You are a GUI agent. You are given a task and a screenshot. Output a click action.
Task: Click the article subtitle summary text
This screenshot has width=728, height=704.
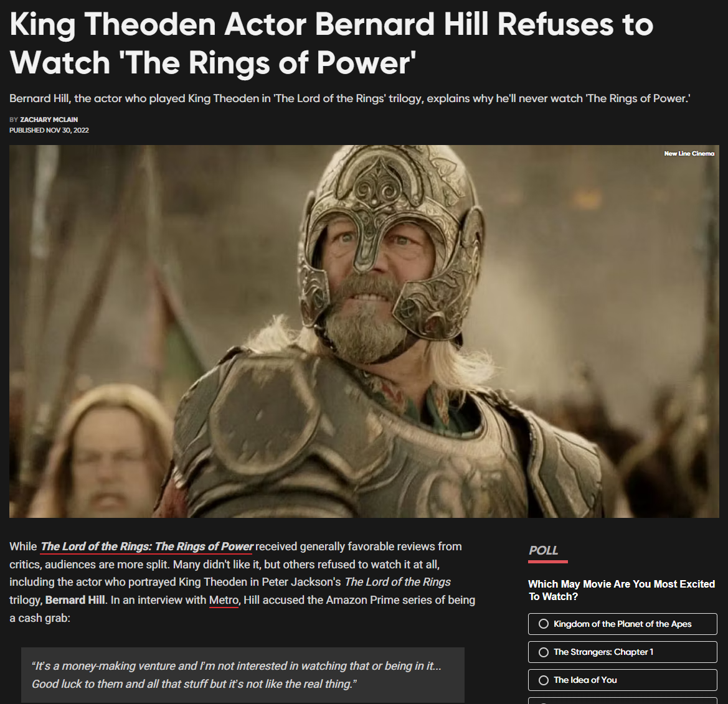(x=349, y=98)
